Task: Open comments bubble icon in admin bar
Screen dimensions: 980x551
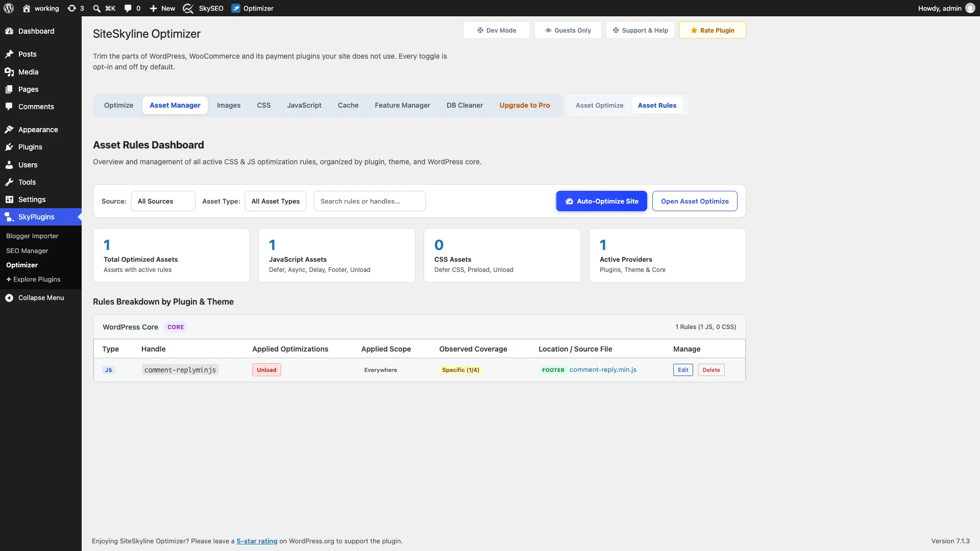Action: coord(128,8)
